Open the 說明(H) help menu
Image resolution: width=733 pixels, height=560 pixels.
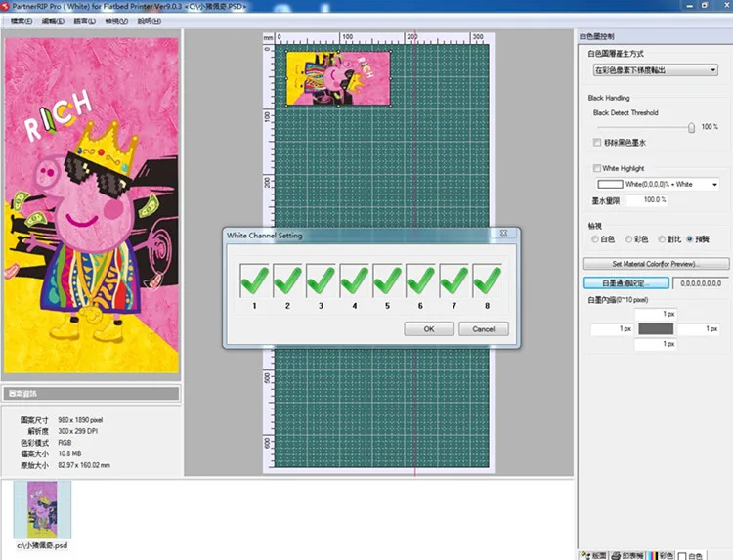click(x=150, y=22)
